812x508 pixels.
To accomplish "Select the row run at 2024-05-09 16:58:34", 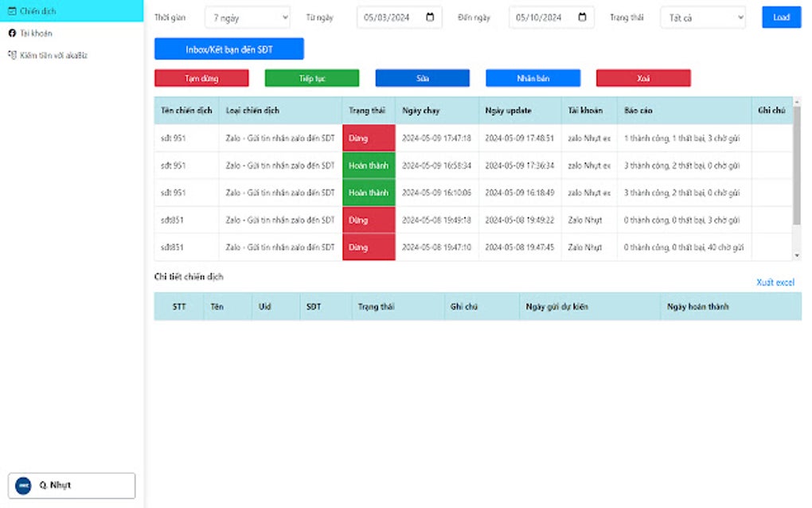I will (474, 166).
